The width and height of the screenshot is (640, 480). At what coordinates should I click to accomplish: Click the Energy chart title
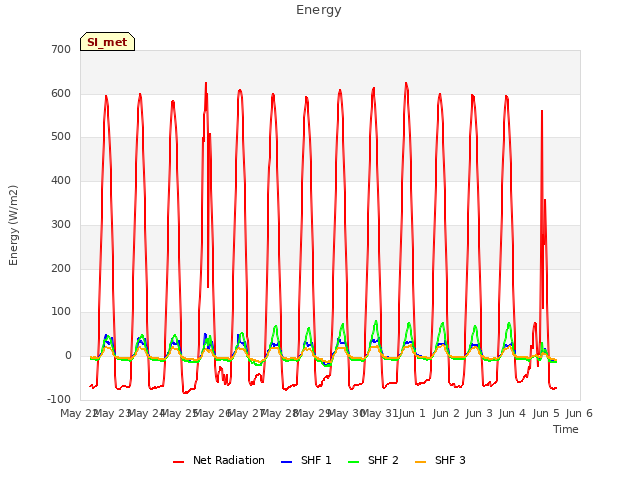(319, 10)
